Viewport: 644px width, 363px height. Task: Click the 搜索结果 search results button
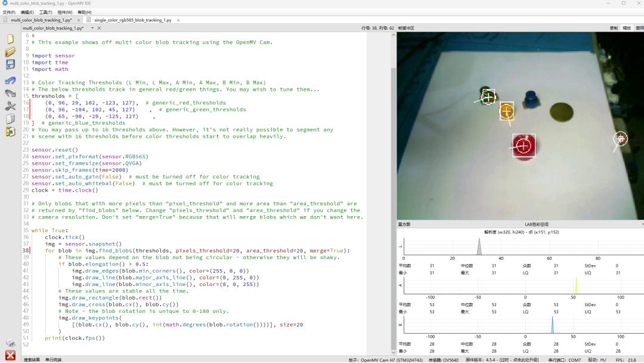click(32, 359)
